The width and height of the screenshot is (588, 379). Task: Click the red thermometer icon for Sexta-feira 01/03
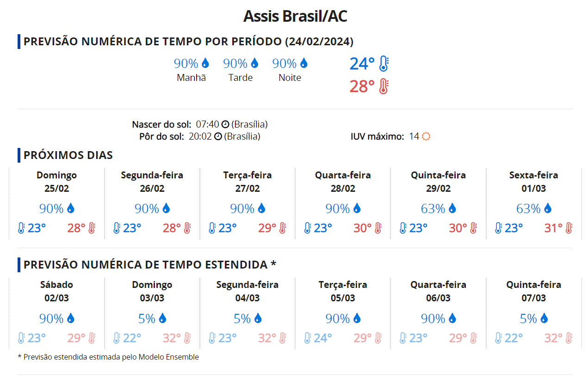coord(569,228)
